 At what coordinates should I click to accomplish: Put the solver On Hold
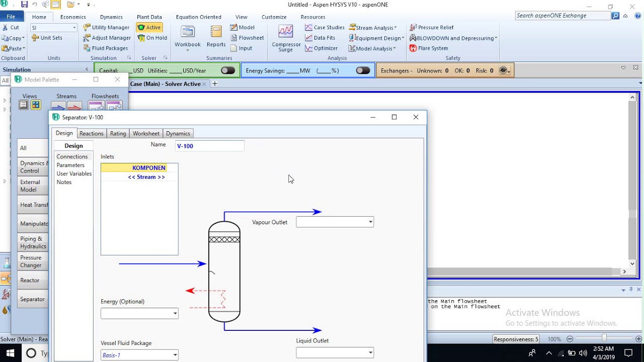(152, 38)
